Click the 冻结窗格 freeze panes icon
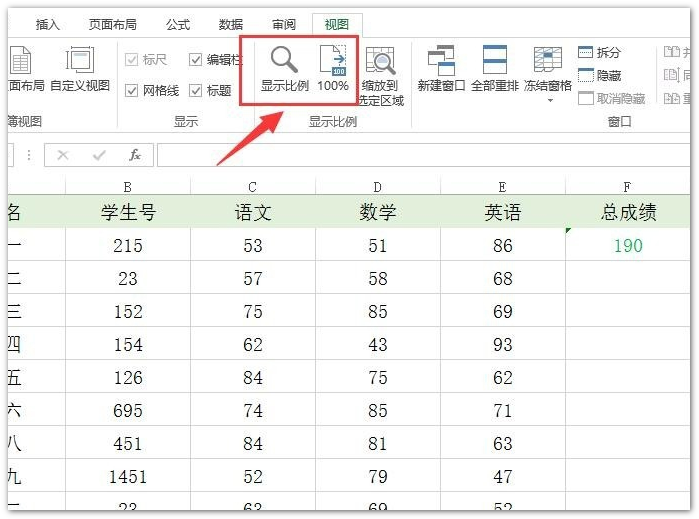 (547, 60)
